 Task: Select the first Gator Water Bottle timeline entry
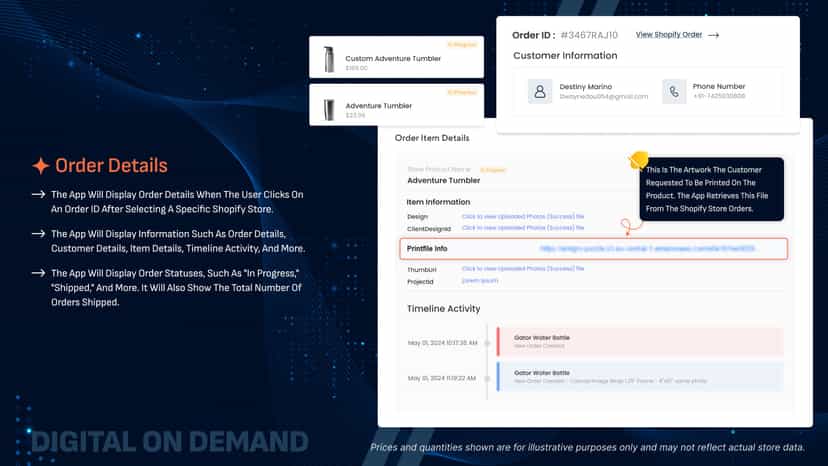click(640, 341)
